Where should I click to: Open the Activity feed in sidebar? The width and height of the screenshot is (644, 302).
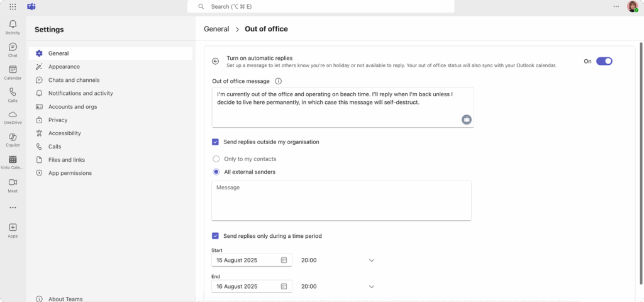point(13,26)
